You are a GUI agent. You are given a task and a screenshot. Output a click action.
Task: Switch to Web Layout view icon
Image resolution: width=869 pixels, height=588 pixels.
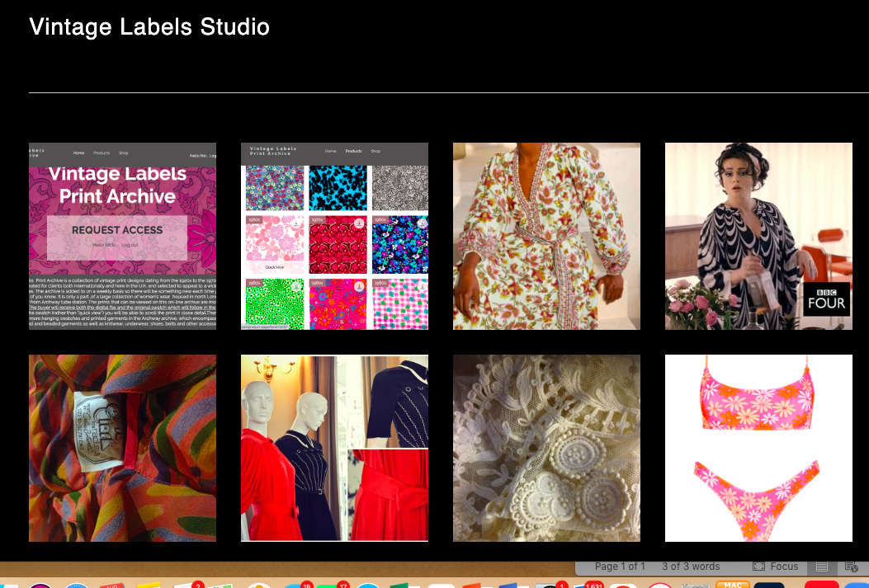click(851, 567)
